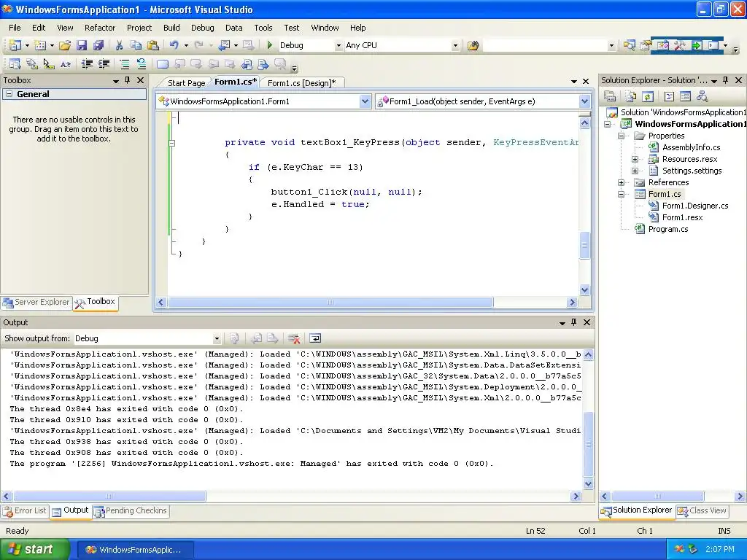The height and width of the screenshot is (560, 747).
Task: Click the Clear All icon in Output
Action: pyautogui.click(x=294, y=338)
